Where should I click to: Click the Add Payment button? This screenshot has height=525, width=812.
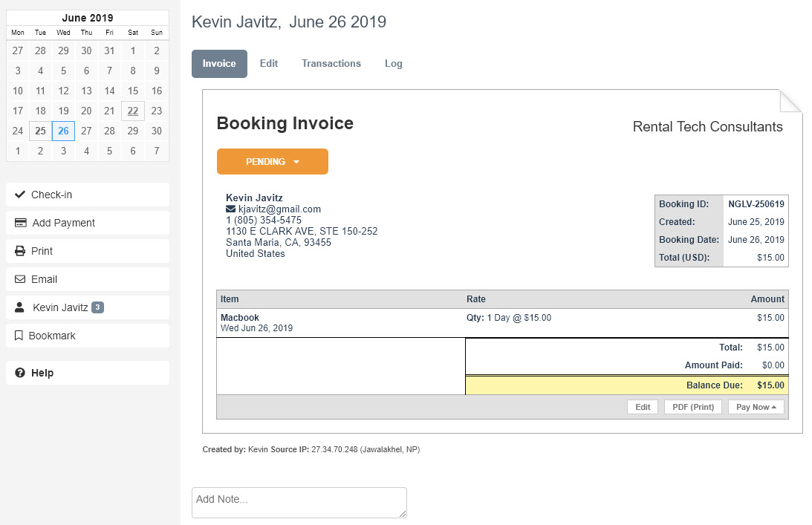pos(88,223)
